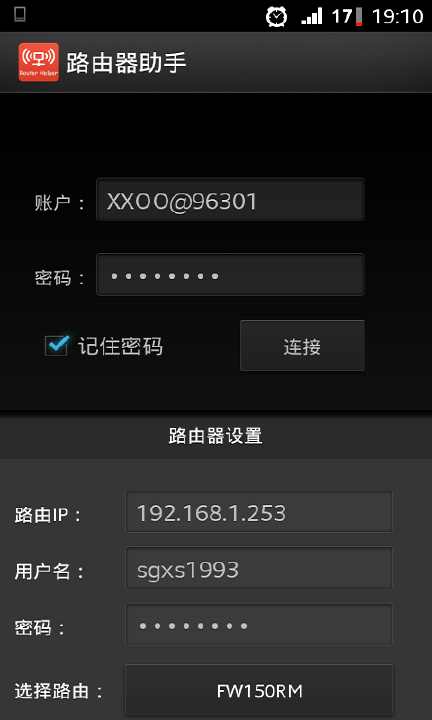
Task: Tap the alarm clock status bar icon
Action: coord(276,17)
